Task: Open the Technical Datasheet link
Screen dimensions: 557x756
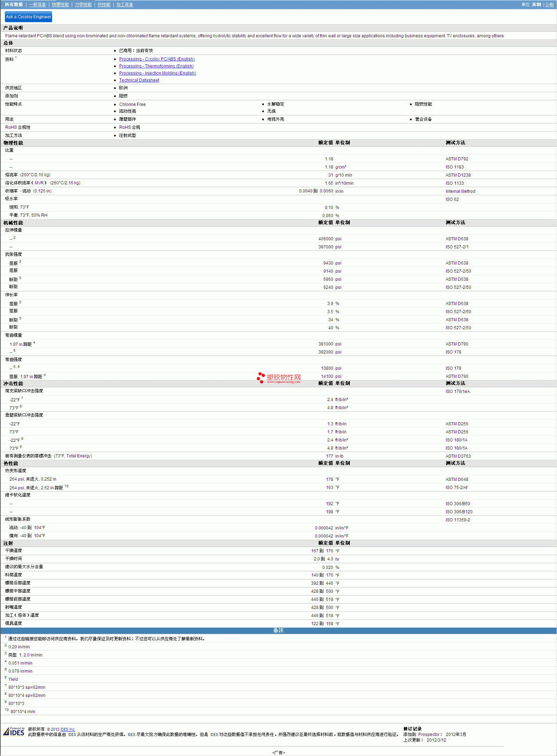Action: pyautogui.click(x=139, y=80)
